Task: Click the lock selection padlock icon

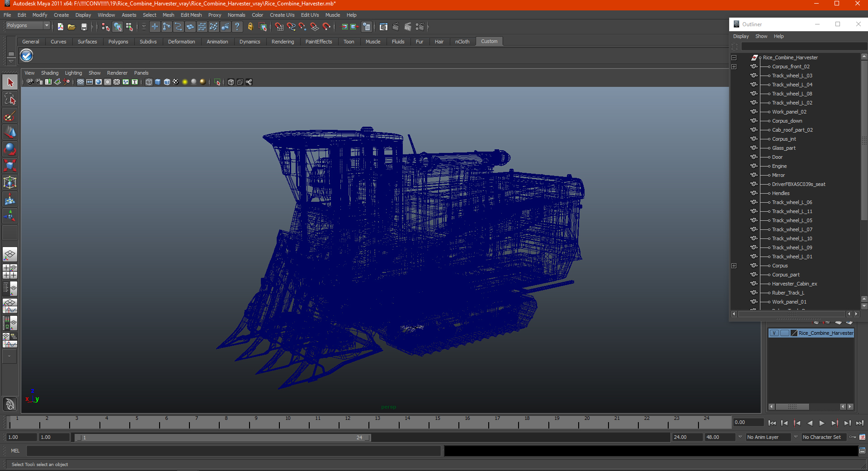Action: (x=250, y=27)
